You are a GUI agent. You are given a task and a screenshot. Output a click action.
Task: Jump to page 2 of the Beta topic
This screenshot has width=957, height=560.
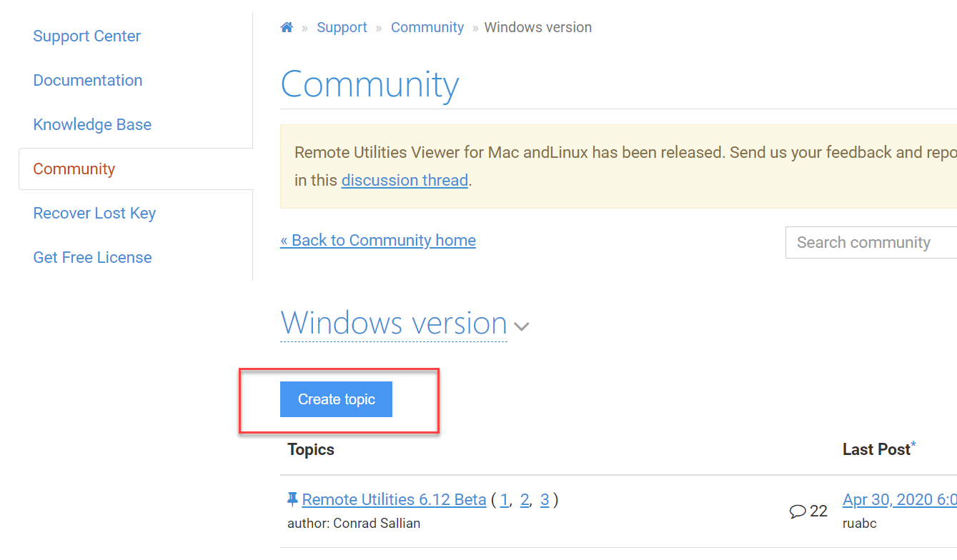[x=524, y=499]
